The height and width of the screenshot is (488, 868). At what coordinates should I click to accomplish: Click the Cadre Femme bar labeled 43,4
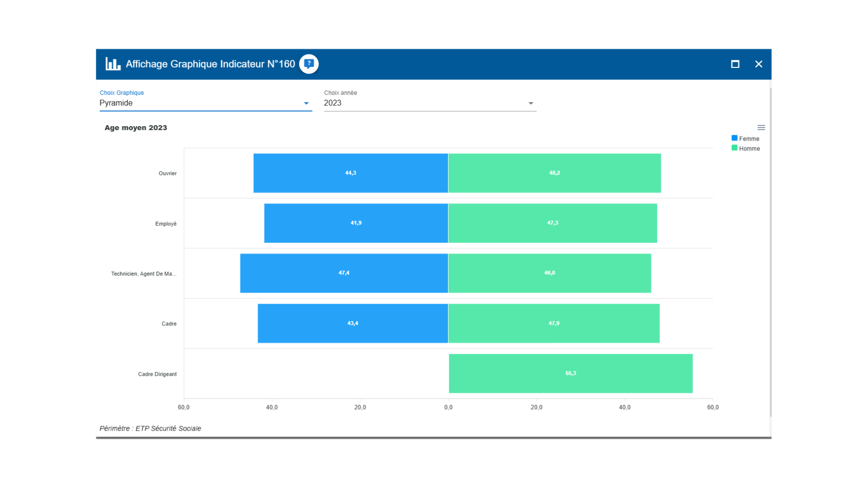point(353,323)
